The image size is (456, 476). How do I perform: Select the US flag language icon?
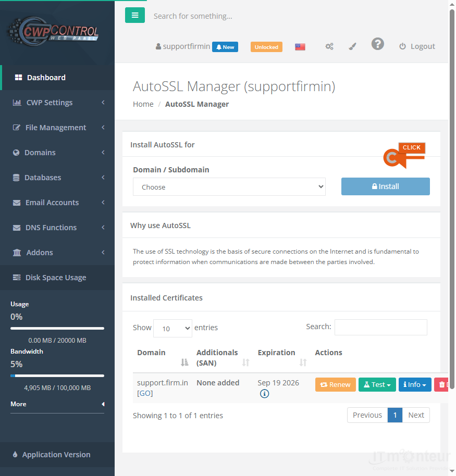[x=300, y=47]
